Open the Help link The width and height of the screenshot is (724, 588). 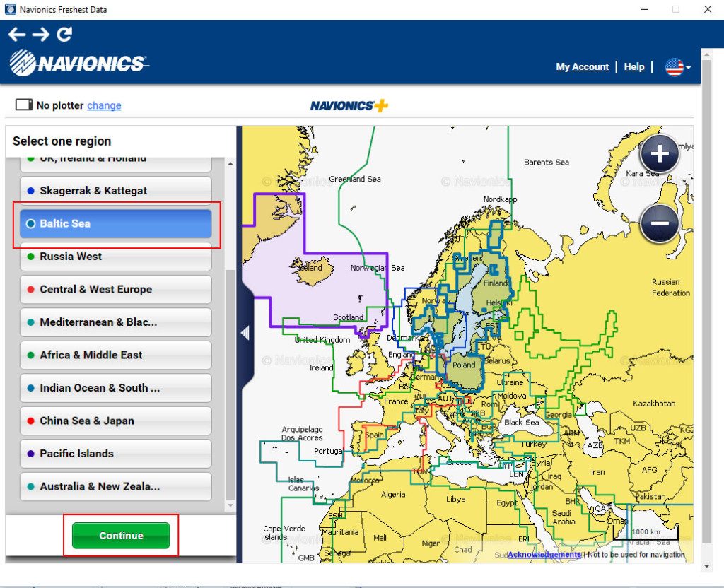634,67
